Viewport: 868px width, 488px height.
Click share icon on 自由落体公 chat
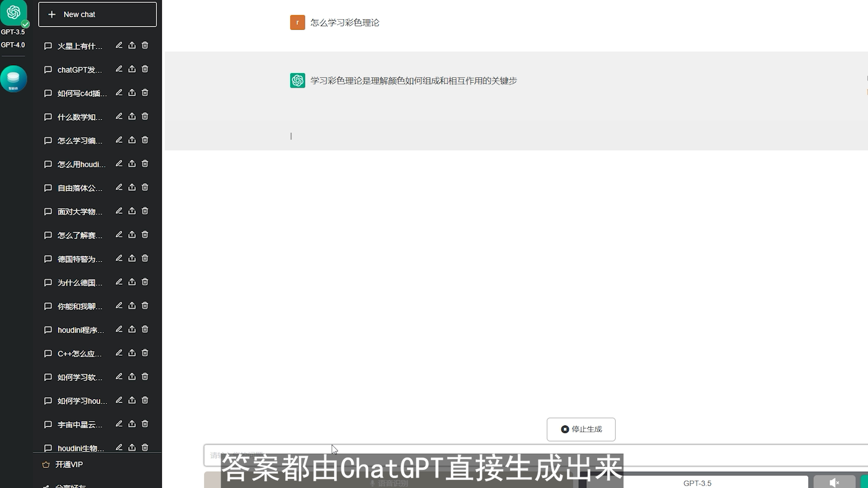(132, 187)
